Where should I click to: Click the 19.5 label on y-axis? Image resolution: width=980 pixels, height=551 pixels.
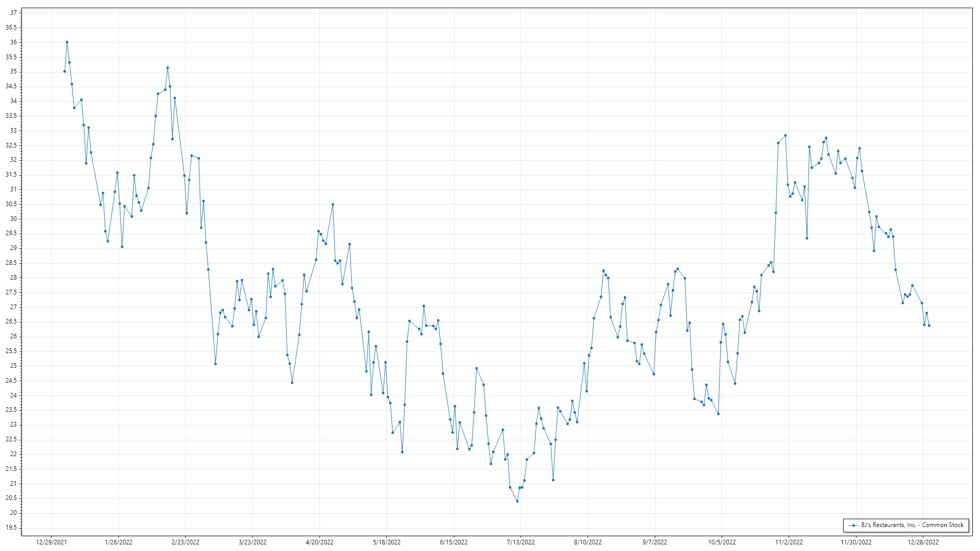(11, 528)
